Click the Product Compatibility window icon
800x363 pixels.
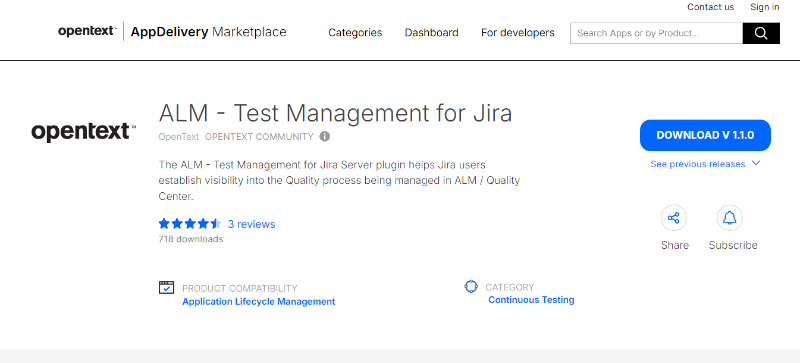coord(166,287)
